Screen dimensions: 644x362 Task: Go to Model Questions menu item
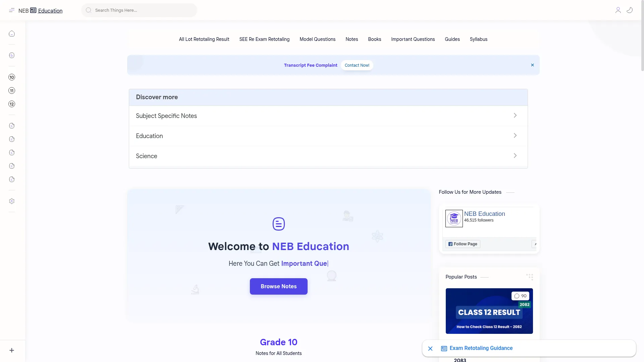point(317,39)
